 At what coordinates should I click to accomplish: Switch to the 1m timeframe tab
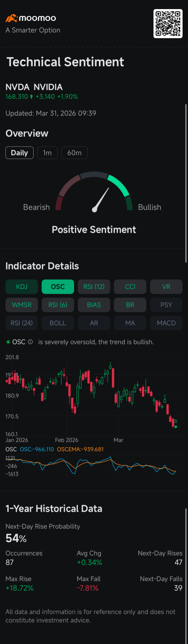[47, 153]
